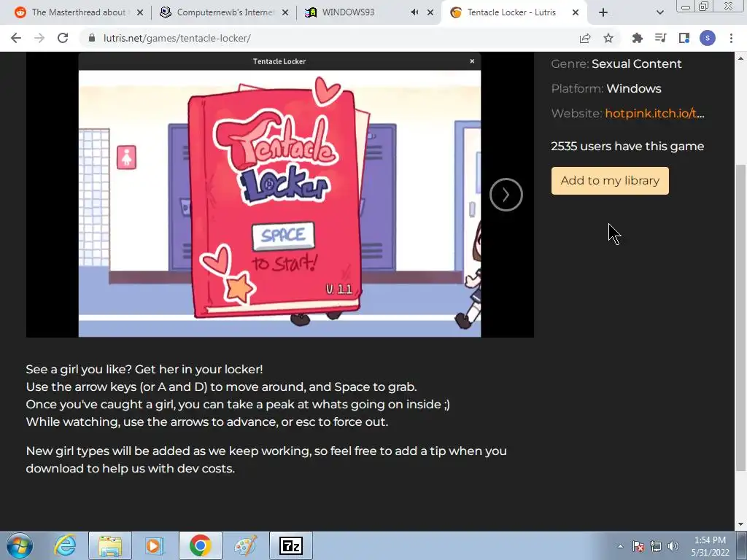The height and width of the screenshot is (560, 747).
Task: Open the clock showing 1:54 PM
Action: 710,545
